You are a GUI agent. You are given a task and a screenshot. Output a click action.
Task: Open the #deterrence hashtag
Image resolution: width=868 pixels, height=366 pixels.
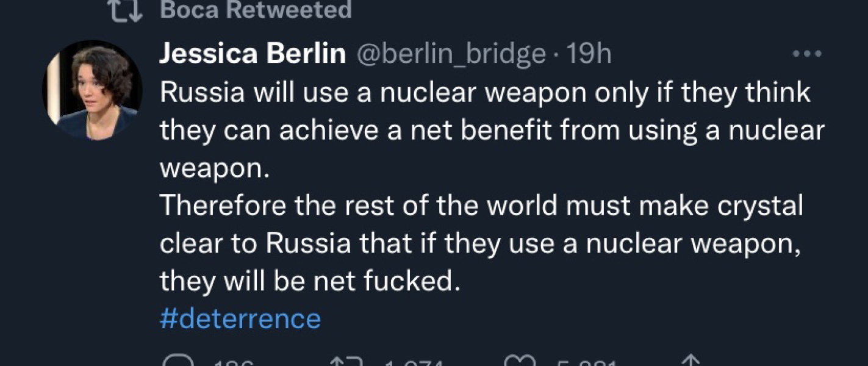pyautogui.click(x=240, y=318)
